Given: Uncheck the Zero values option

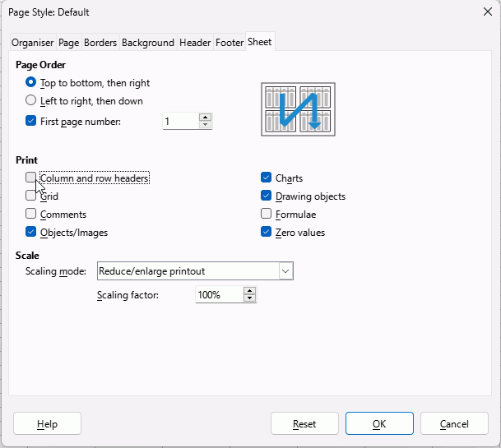Looking at the screenshot, I should click(266, 232).
